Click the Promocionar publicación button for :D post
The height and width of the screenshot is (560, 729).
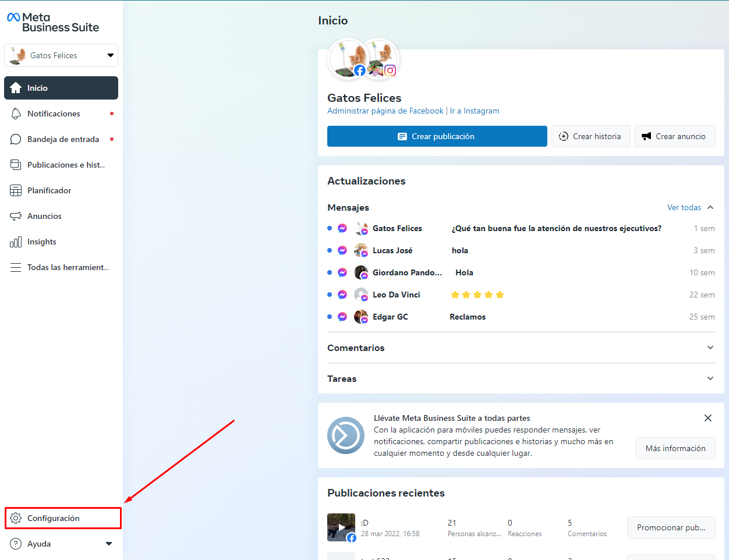[671, 527]
